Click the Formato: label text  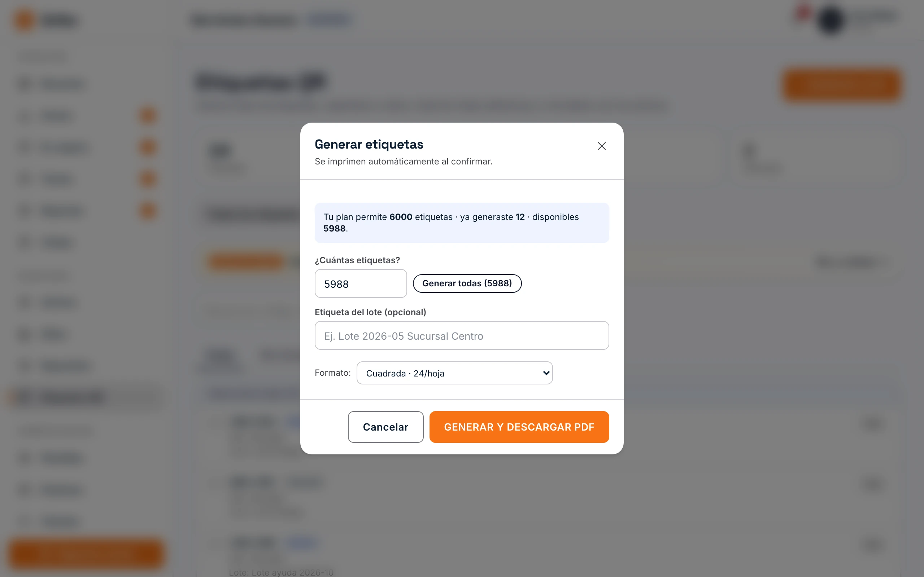pos(332,373)
